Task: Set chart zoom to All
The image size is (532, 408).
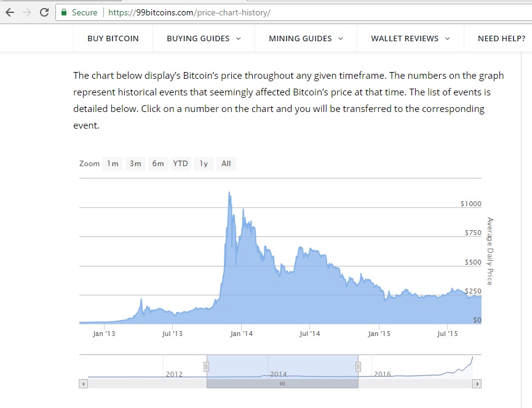Action: coord(226,164)
